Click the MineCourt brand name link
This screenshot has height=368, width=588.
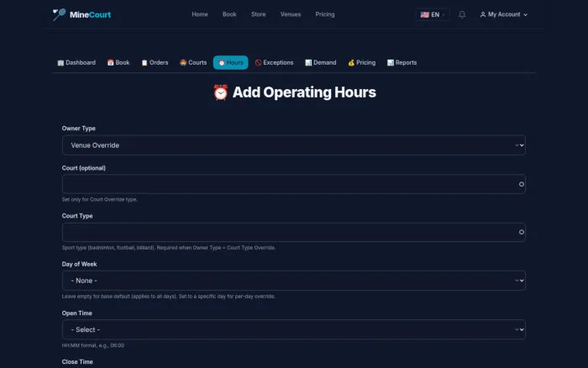point(90,14)
